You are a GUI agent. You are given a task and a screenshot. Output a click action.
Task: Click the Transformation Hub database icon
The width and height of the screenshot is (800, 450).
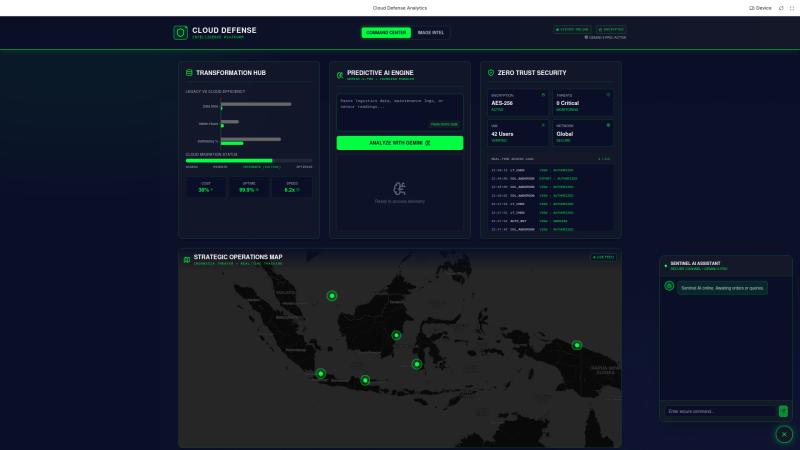(189, 73)
